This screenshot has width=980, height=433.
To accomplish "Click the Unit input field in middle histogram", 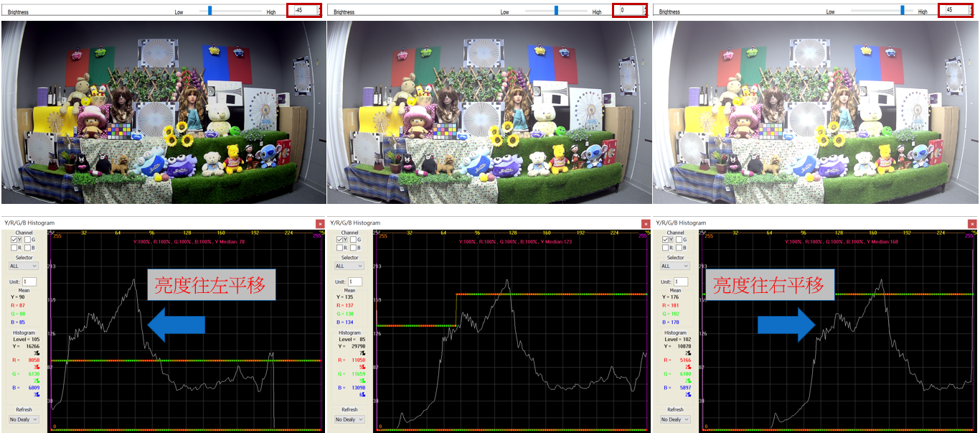I will click(355, 281).
